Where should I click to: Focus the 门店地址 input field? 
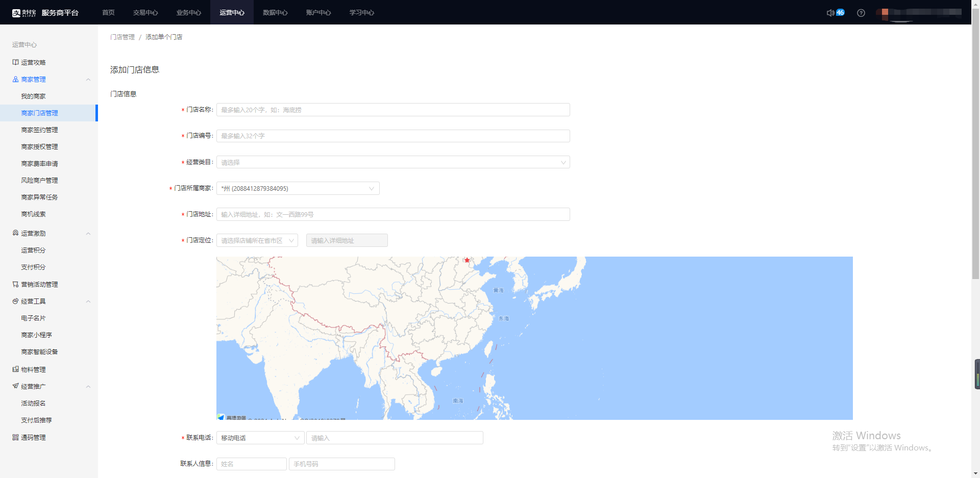393,214
